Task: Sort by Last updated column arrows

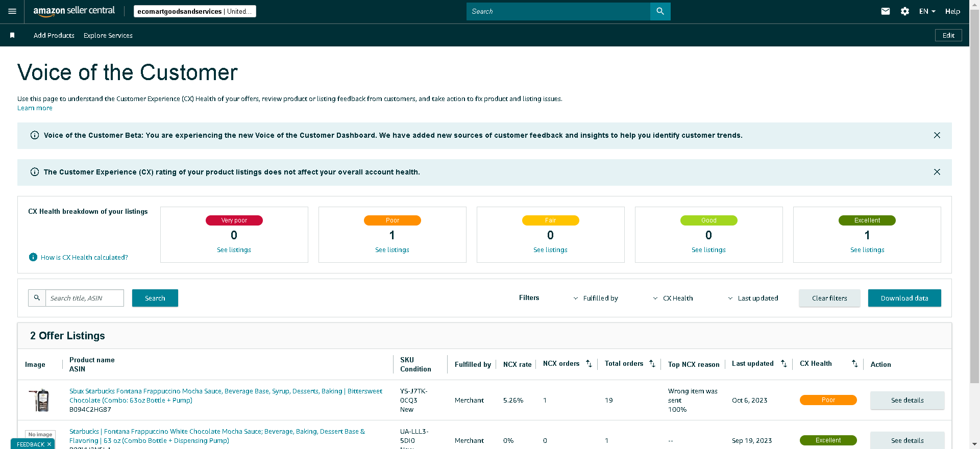Action: 784,364
